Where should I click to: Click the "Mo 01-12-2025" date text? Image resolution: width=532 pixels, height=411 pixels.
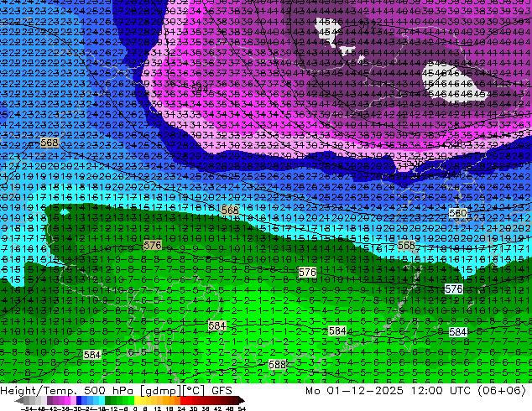coord(354,390)
